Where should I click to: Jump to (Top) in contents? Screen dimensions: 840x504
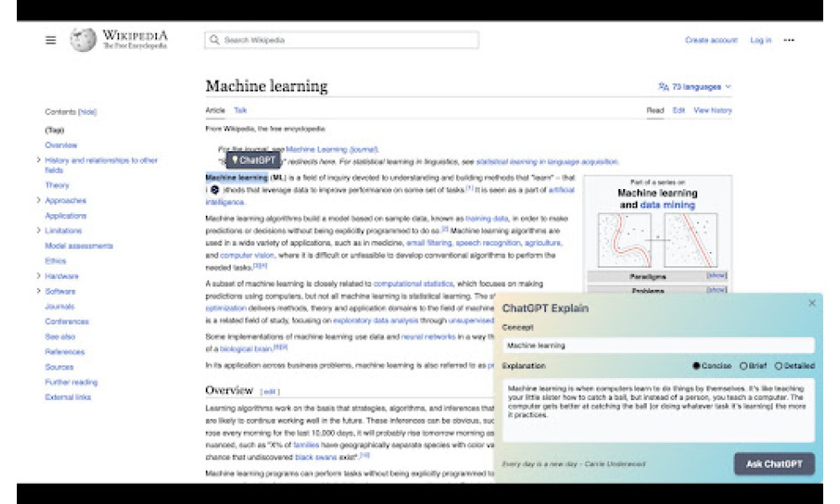(x=55, y=130)
